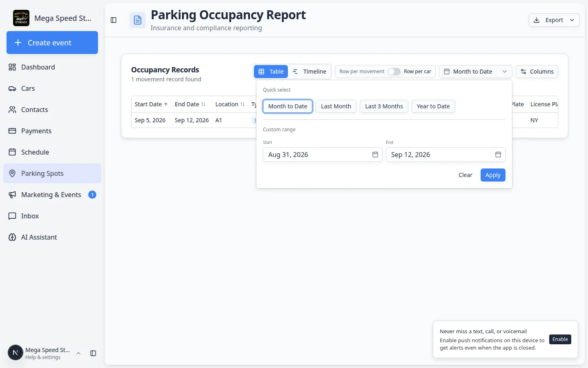588x368 pixels.
Task: Open Marketing & Events
Action: (52, 195)
